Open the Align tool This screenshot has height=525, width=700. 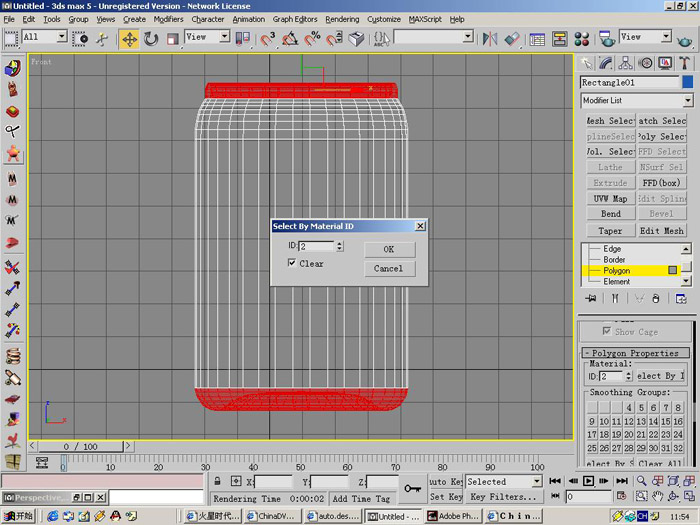tap(512, 39)
